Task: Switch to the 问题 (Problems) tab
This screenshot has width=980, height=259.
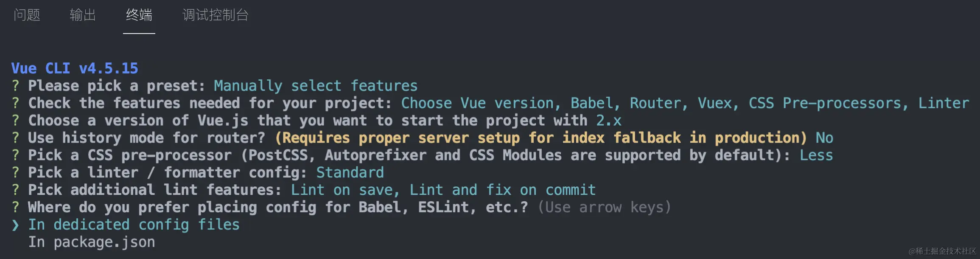Action: (27, 15)
